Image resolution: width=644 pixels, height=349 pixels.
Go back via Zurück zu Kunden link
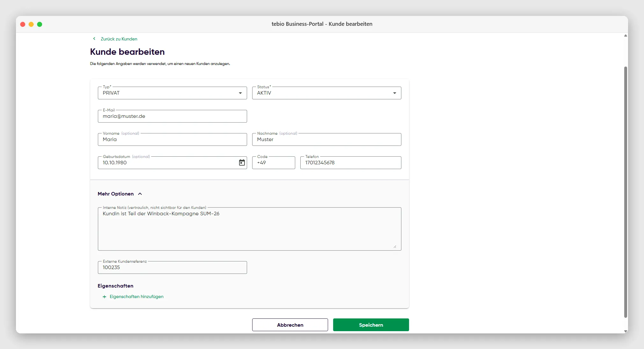[x=119, y=39]
